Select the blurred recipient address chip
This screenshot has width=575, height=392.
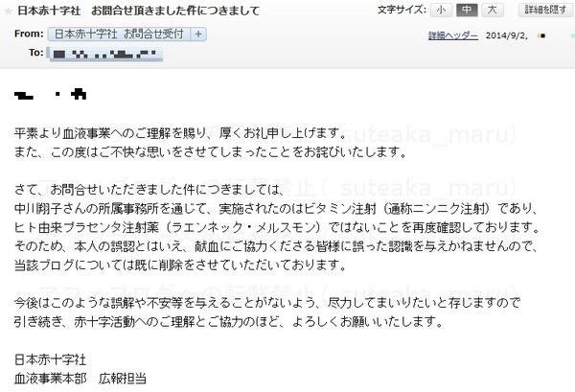pyautogui.click(x=105, y=55)
